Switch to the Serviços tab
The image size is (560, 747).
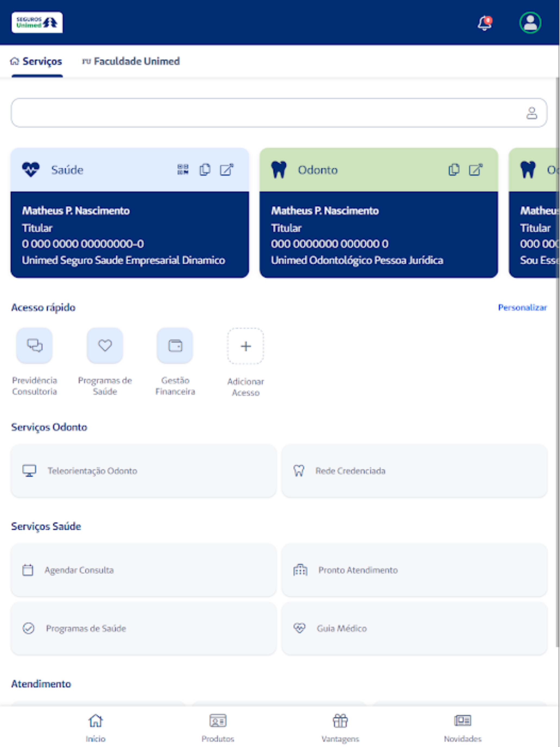pos(36,61)
